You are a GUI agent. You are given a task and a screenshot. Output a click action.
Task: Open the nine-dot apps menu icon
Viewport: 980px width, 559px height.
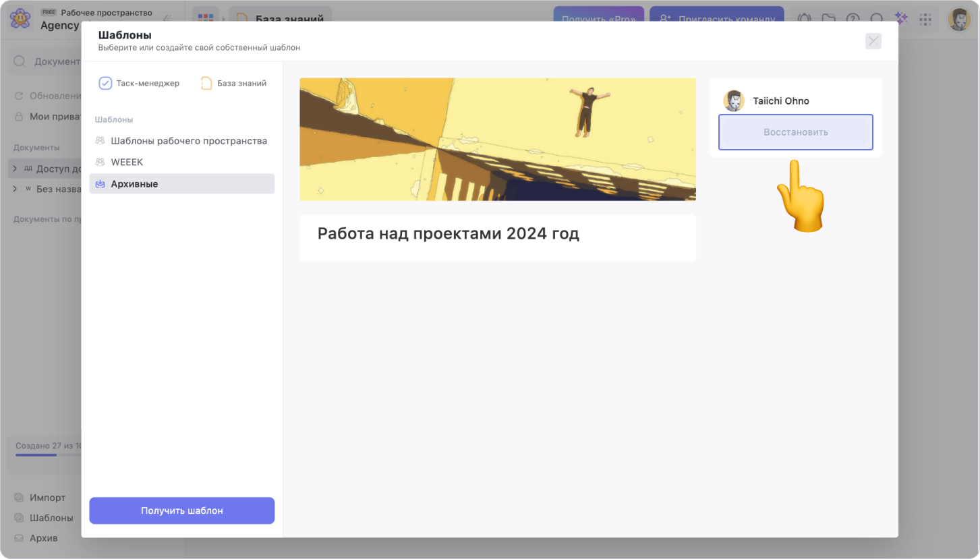(x=925, y=19)
